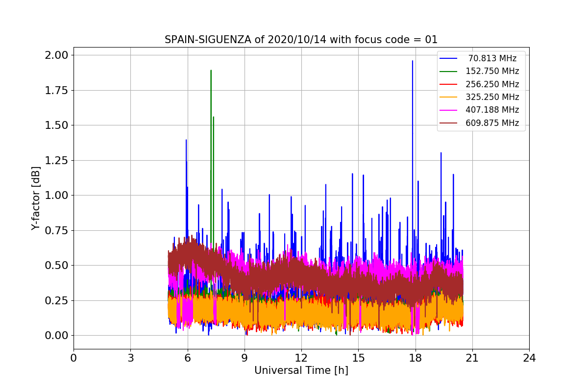Click the tall green spike near 7 h

click(211, 157)
